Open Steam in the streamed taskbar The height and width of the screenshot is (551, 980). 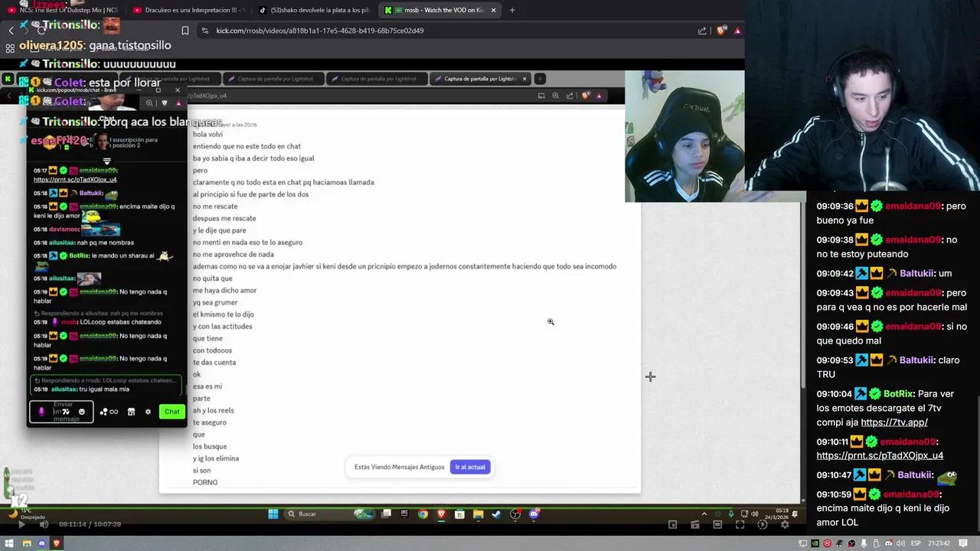(496, 514)
